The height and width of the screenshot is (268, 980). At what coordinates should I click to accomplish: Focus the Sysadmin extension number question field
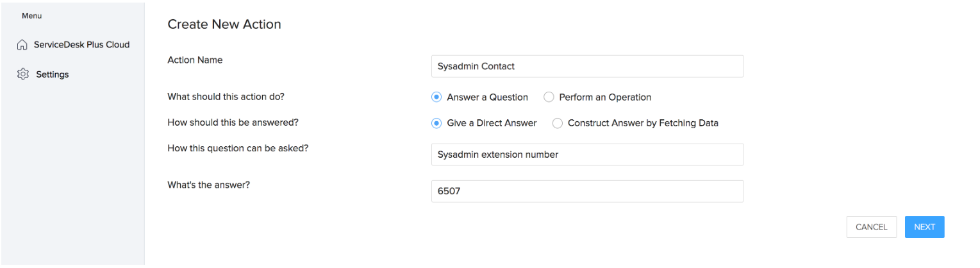click(x=587, y=155)
